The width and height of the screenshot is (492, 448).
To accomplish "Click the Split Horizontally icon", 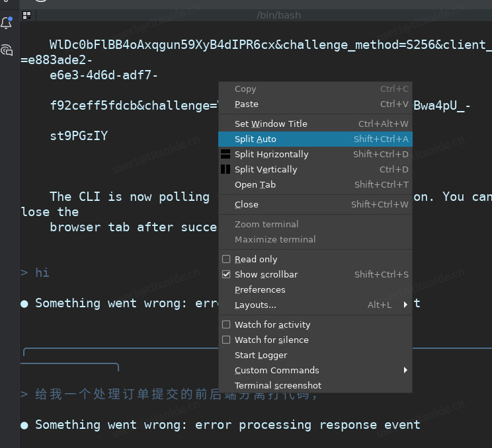I will click(x=225, y=154).
